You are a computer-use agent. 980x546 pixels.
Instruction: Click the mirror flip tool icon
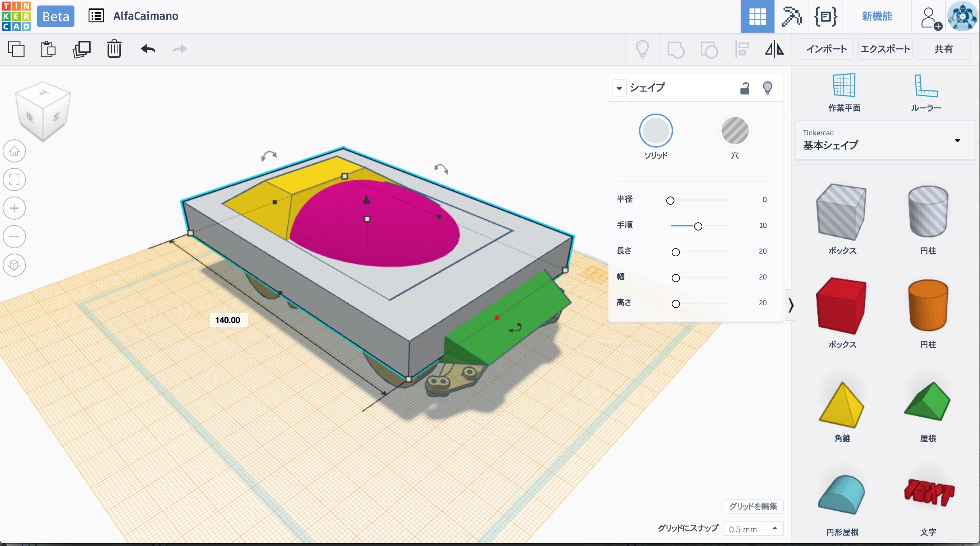click(774, 49)
